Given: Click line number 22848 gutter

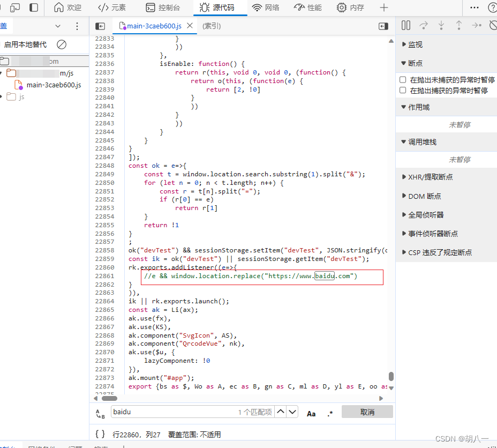Looking at the screenshot, I should [x=104, y=166].
